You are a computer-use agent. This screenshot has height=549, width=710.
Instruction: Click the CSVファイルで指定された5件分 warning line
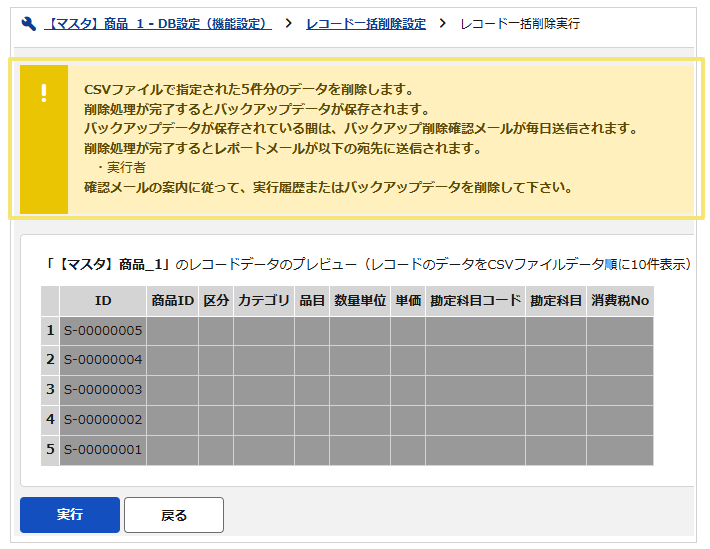point(248,90)
